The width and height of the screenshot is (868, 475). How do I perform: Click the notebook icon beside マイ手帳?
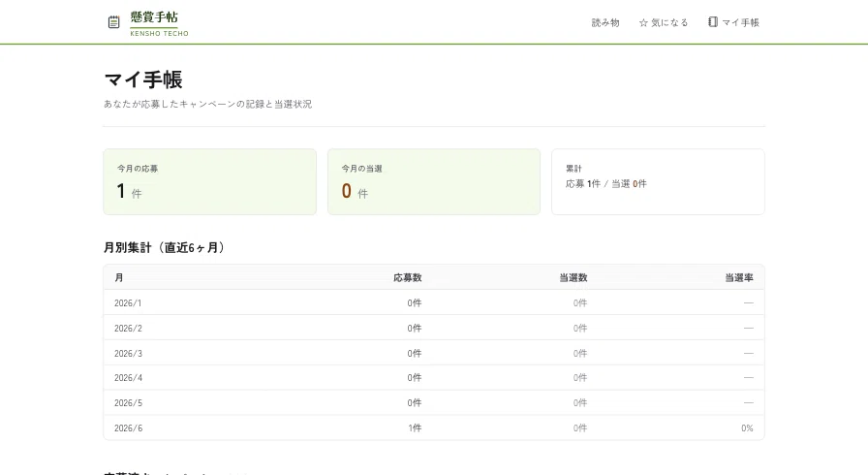tap(712, 21)
